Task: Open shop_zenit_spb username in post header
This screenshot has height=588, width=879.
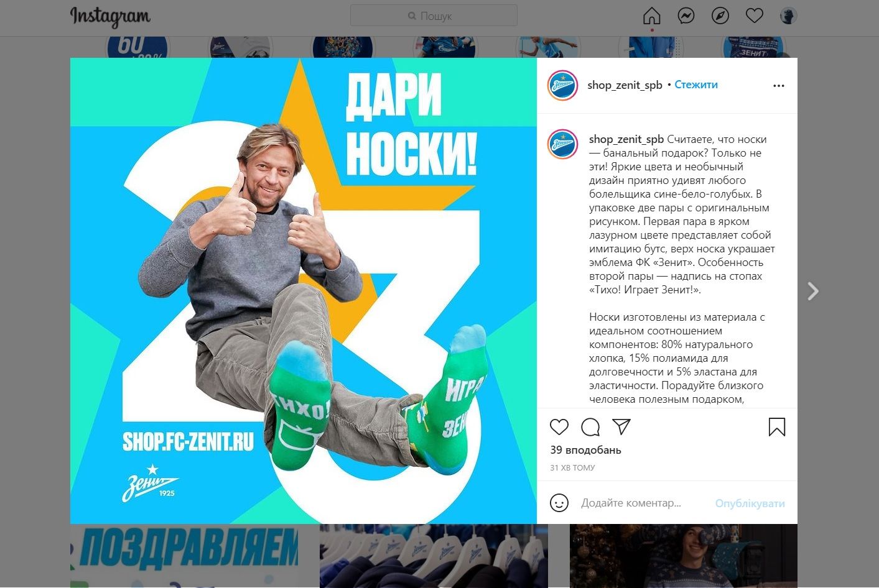Action: 625,85
